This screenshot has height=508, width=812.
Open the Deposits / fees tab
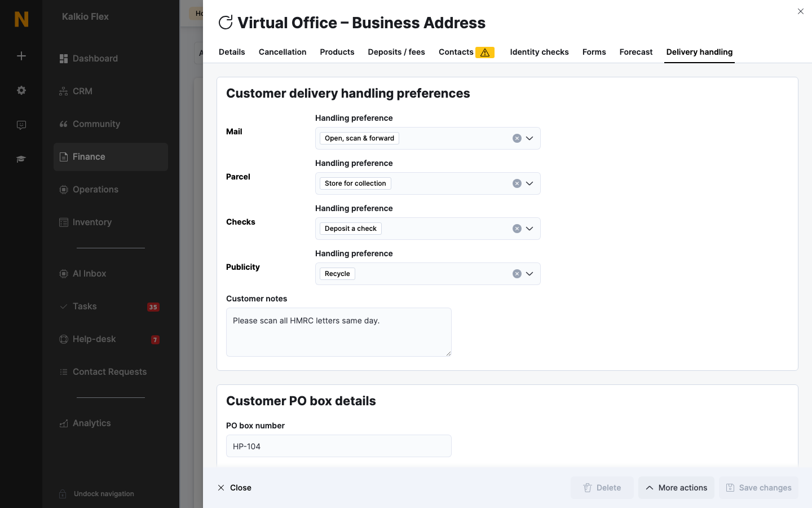click(396, 52)
